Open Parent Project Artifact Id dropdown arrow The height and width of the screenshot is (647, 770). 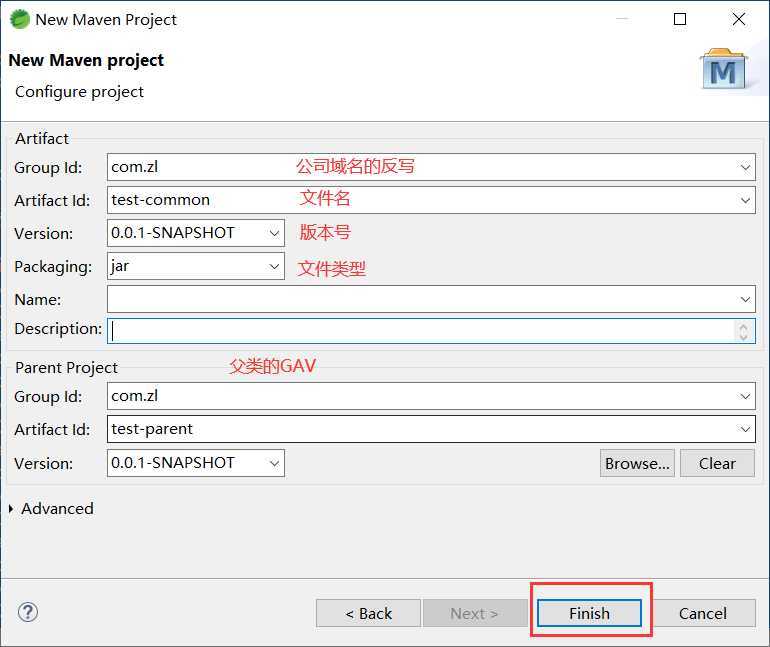tap(745, 430)
